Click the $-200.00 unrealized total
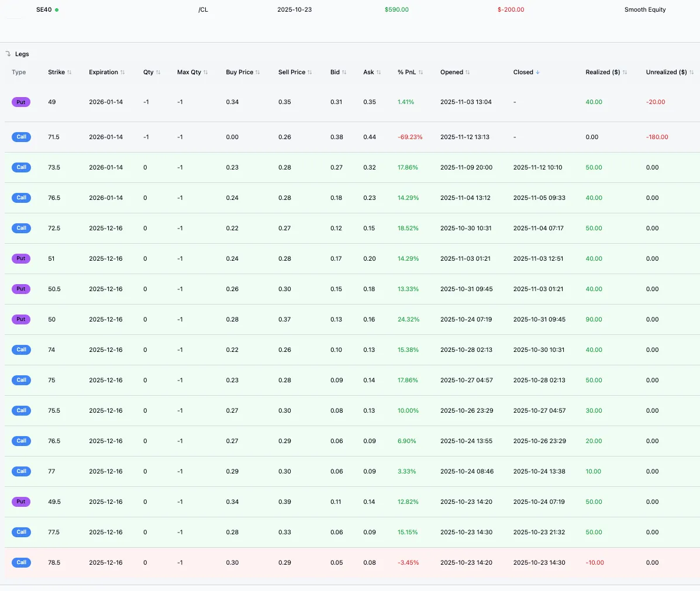The width and height of the screenshot is (700, 591). point(511,10)
